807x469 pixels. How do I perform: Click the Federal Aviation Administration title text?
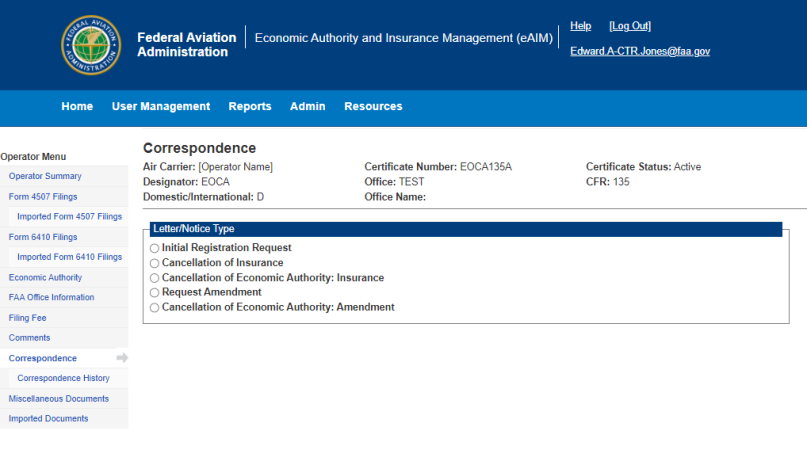(186, 45)
